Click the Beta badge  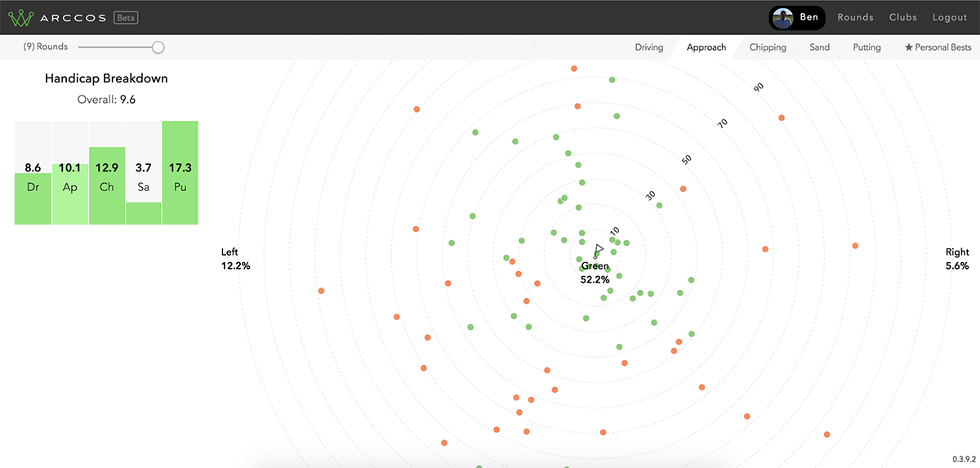click(126, 17)
